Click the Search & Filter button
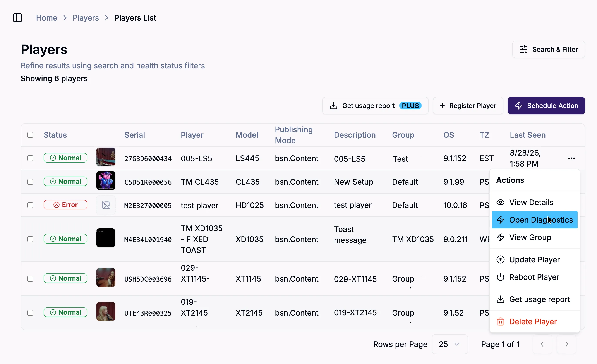 (x=548, y=50)
